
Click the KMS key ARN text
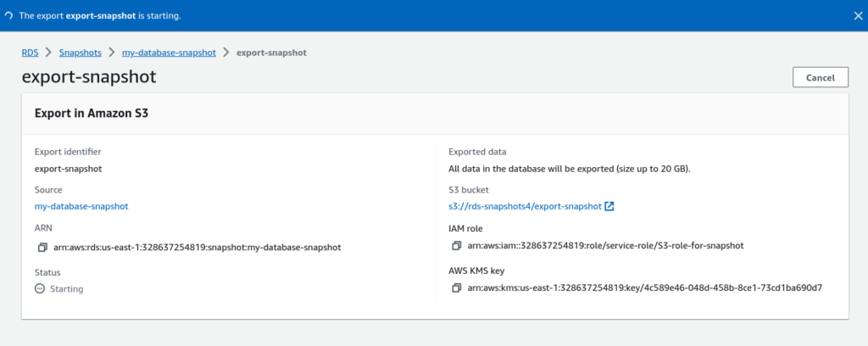pos(644,287)
